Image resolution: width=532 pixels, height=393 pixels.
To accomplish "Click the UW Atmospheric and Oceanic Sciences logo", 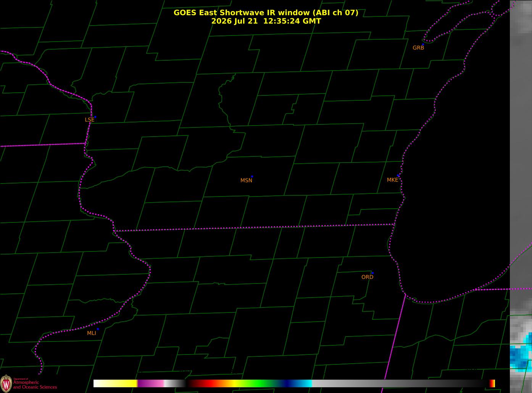I will [29, 383].
